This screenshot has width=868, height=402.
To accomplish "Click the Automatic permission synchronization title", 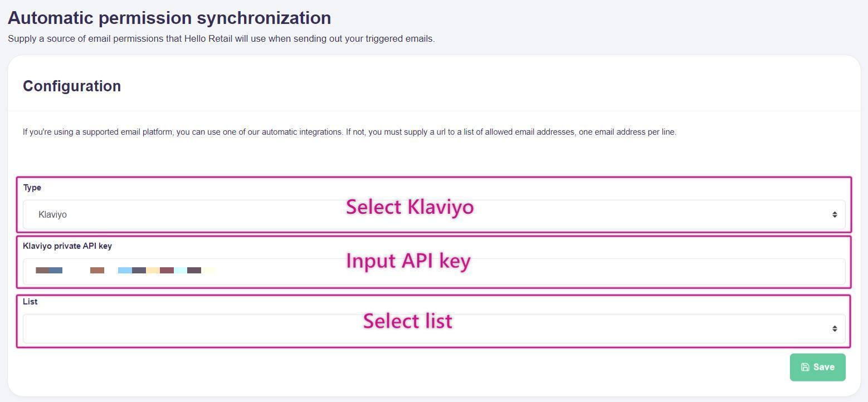I will click(169, 18).
